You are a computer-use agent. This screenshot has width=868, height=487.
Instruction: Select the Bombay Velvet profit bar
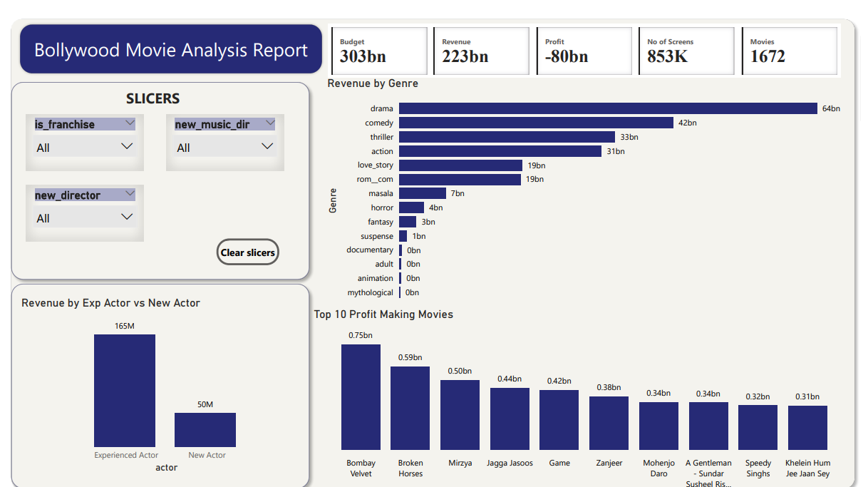361,396
